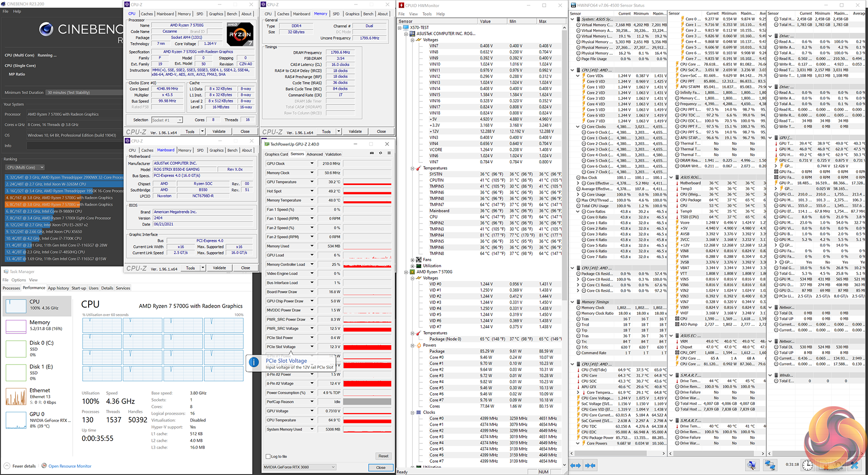Screen dimensions: 868x475
Task: Click Open Resource Monitor link
Action: pyautogui.click(x=70, y=466)
